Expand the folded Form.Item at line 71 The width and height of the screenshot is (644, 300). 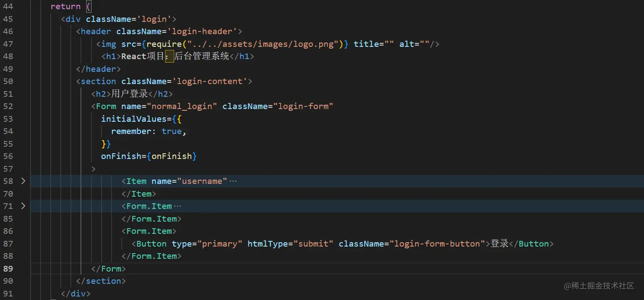(23, 206)
